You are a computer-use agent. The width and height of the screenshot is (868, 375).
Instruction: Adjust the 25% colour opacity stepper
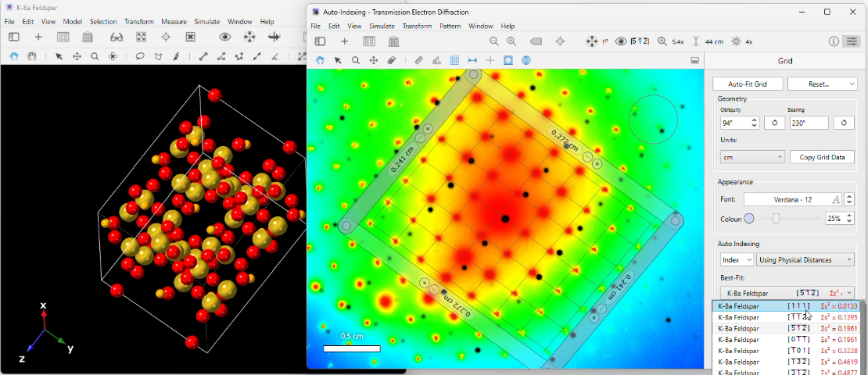click(850, 219)
